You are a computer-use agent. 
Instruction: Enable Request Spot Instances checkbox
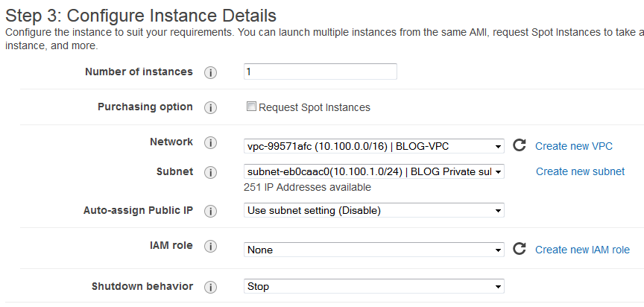pos(251,107)
